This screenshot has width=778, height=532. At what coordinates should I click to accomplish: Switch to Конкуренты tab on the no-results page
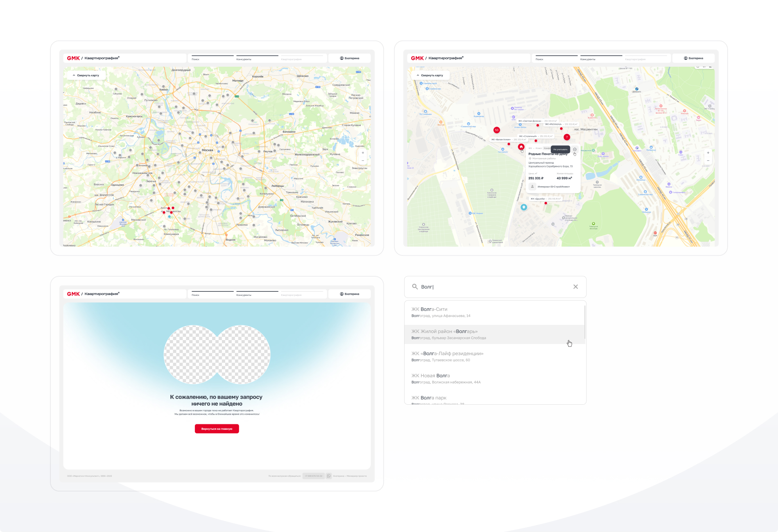tap(244, 295)
